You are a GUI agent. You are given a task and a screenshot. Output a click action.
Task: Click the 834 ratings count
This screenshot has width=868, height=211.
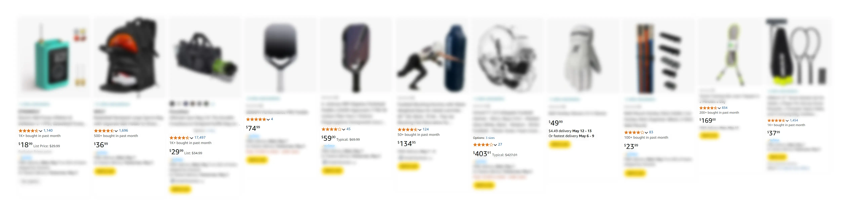(724, 108)
